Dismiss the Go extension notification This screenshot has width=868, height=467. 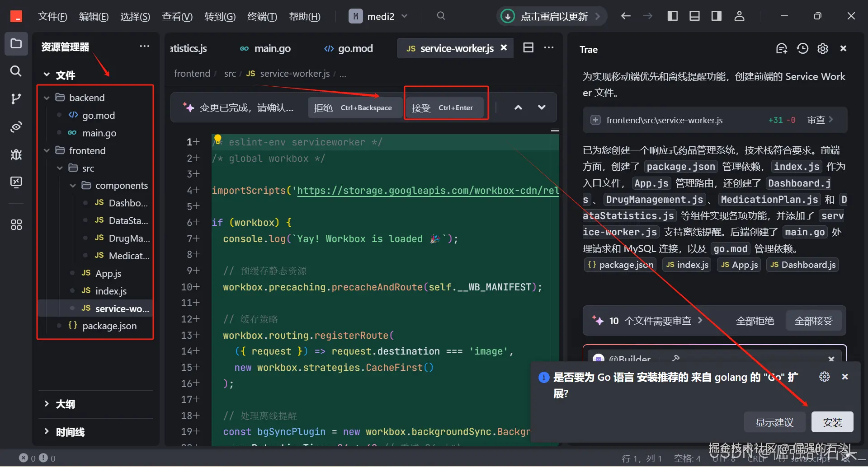click(845, 377)
